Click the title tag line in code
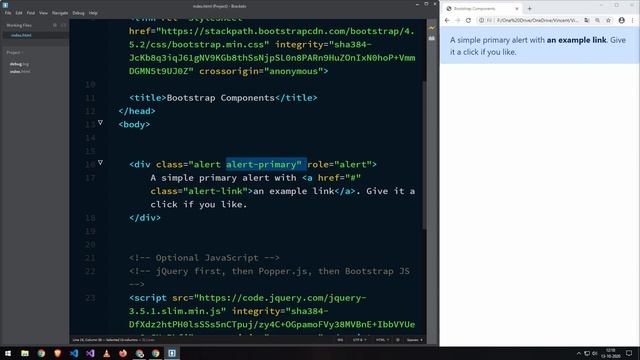This screenshot has width=640, height=360. click(223, 98)
